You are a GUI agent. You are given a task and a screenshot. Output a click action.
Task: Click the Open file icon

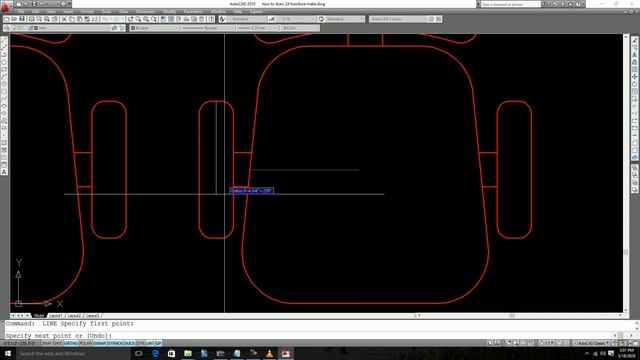coord(14,19)
